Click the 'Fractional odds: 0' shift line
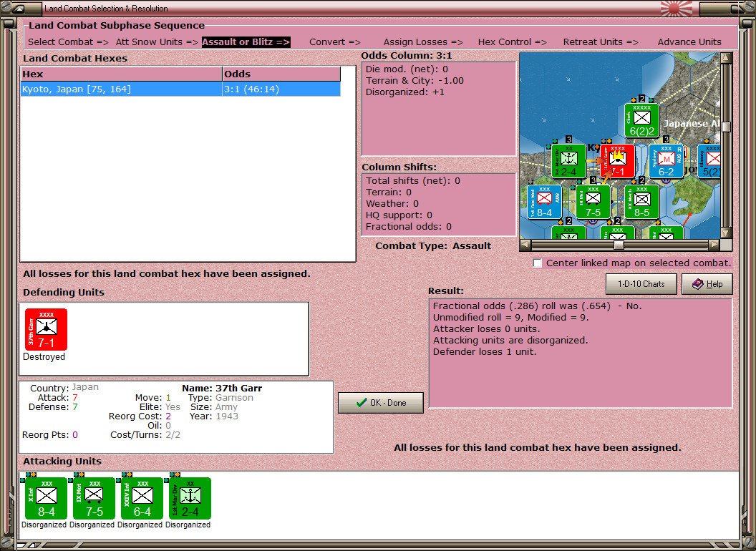 pyautogui.click(x=408, y=227)
